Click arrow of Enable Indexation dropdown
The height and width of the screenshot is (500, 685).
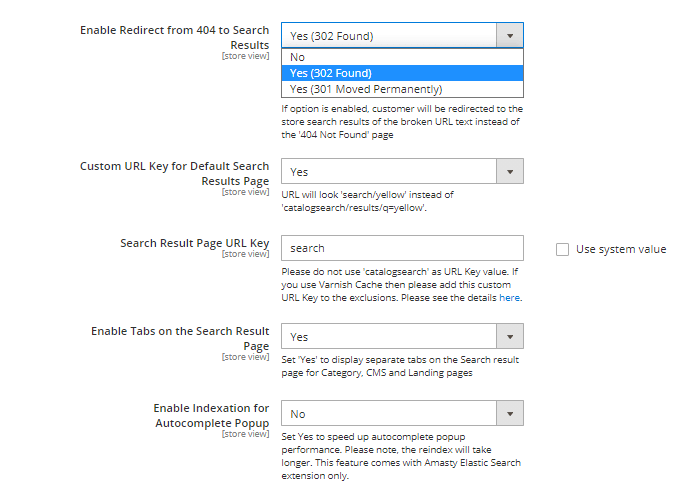click(510, 414)
